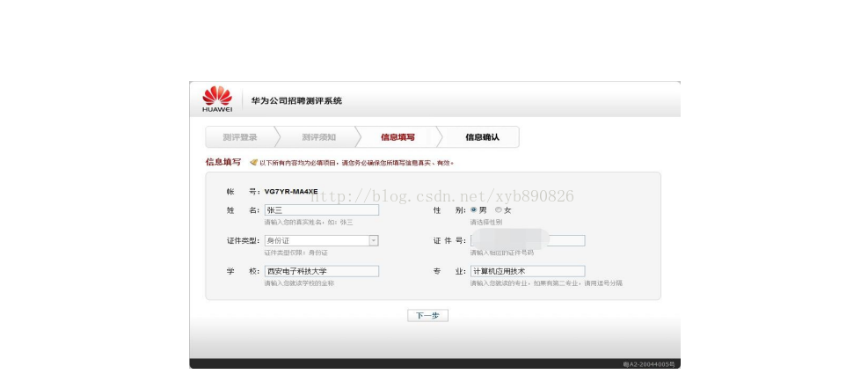The width and height of the screenshot is (868, 374).
Task: Click the title 华为公司招聘测评系统
Action: (296, 101)
